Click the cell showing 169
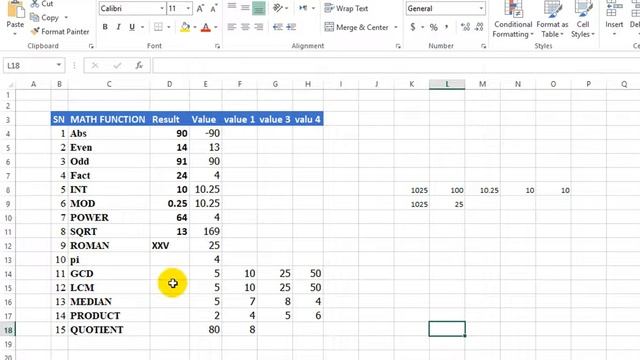Screen dimensions: 640x360 click(206, 231)
